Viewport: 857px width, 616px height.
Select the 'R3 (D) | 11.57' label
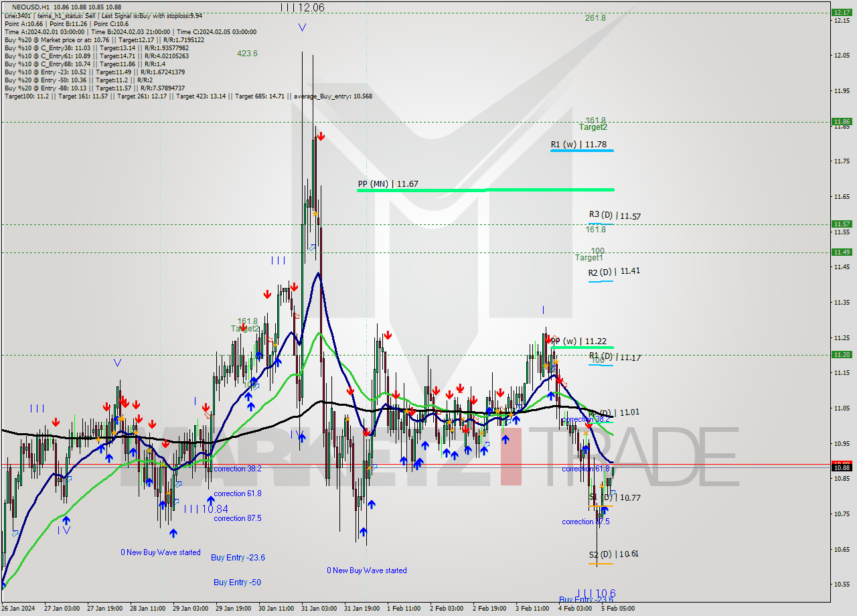coord(615,216)
